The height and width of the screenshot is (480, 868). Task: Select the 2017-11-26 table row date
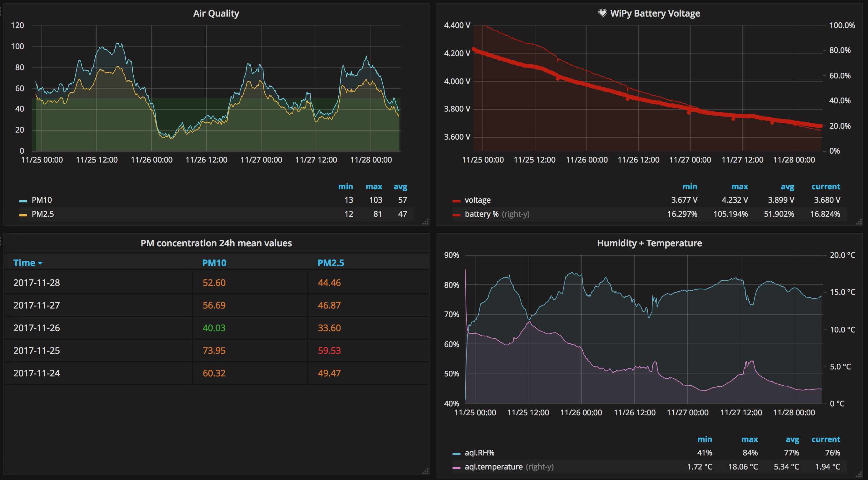pos(37,328)
